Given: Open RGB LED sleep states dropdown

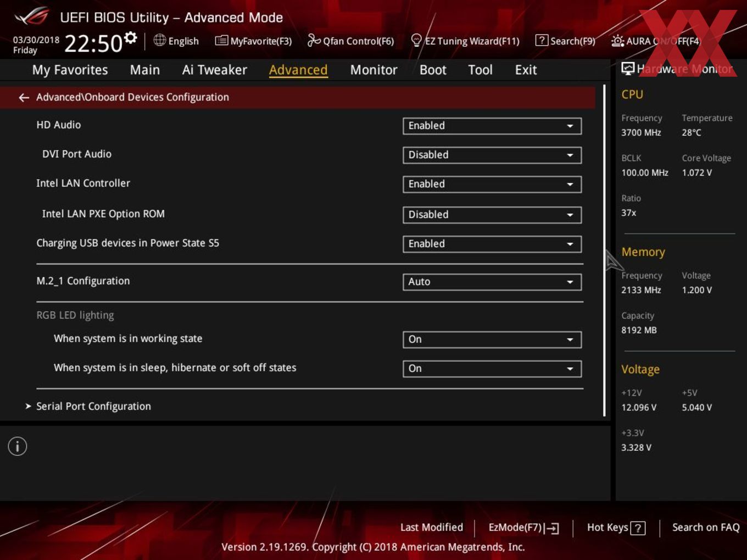Looking at the screenshot, I should pyautogui.click(x=492, y=368).
